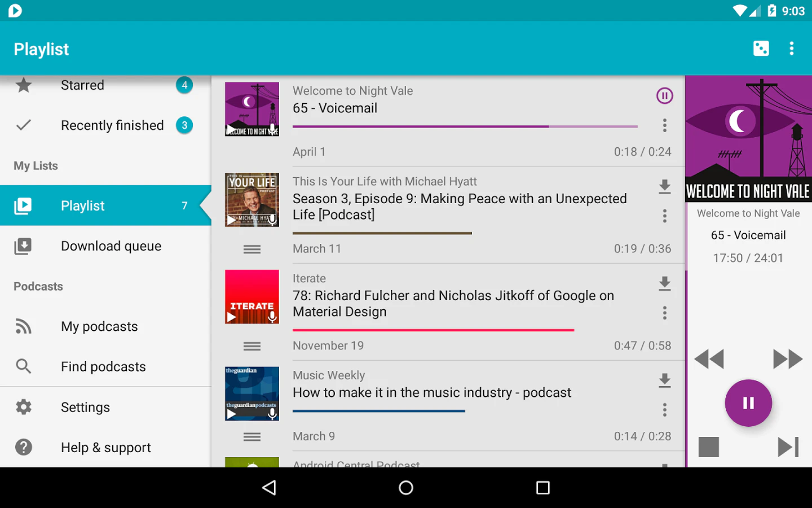Download the Music Weekly episode
This screenshot has height=508, width=812.
tap(665, 380)
